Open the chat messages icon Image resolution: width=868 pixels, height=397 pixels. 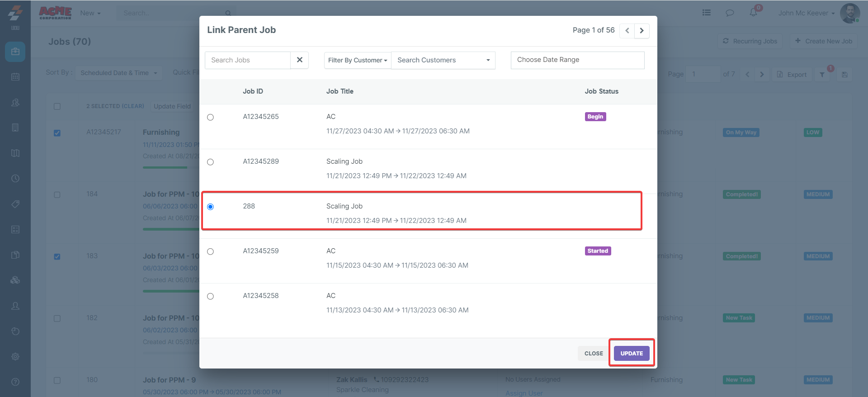[x=730, y=13]
